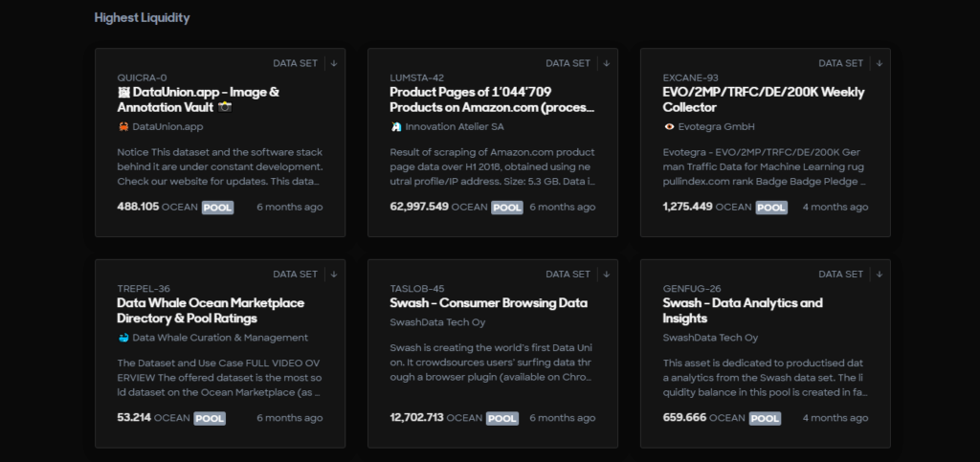Click DATA SET label on GENFUG-26 card
Image resolution: width=980 pixels, height=462 pixels.
(840, 275)
